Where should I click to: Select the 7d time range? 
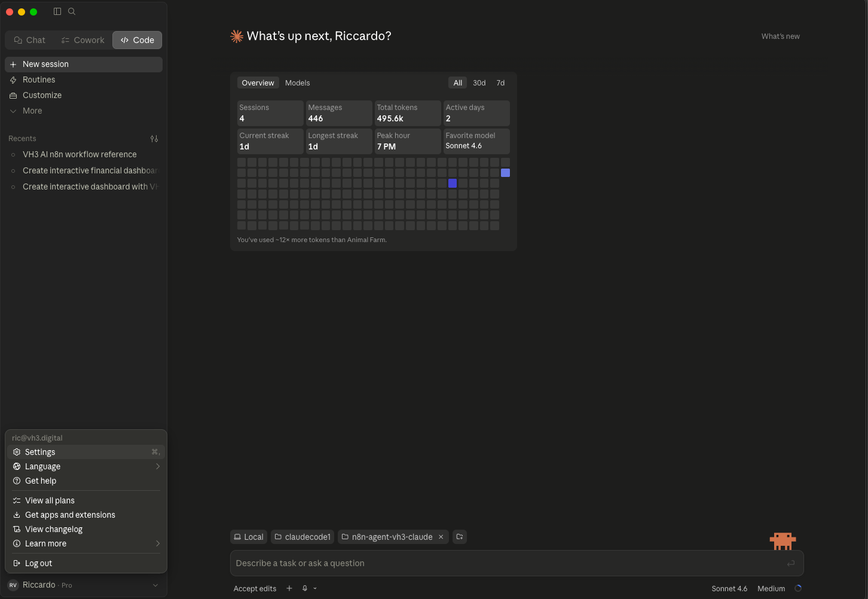[500, 83]
